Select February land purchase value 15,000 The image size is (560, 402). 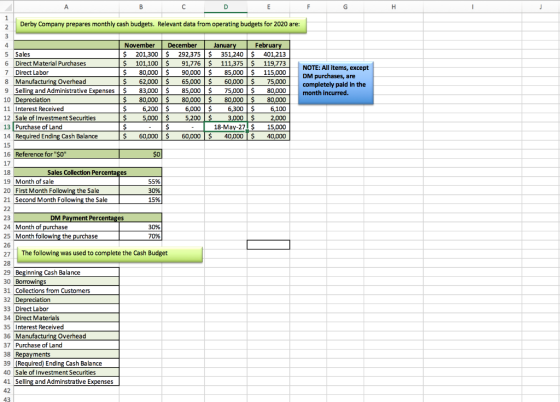pos(269,127)
